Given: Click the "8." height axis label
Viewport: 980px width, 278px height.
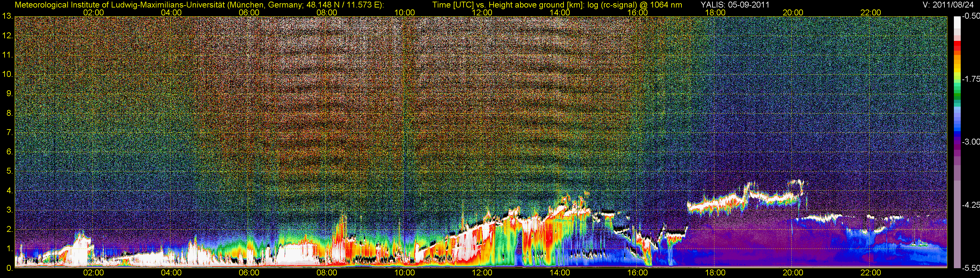Looking at the screenshot, I should [9, 113].
